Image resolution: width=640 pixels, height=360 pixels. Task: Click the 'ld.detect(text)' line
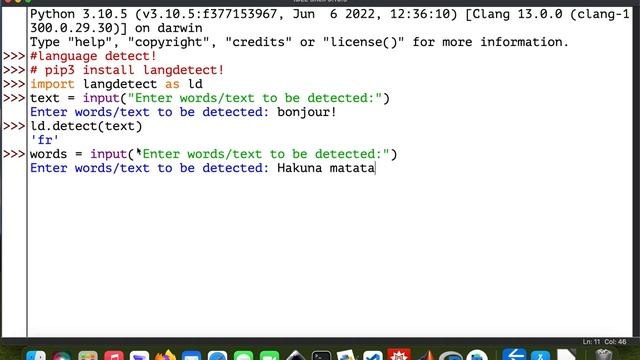[x=86, y=126]
